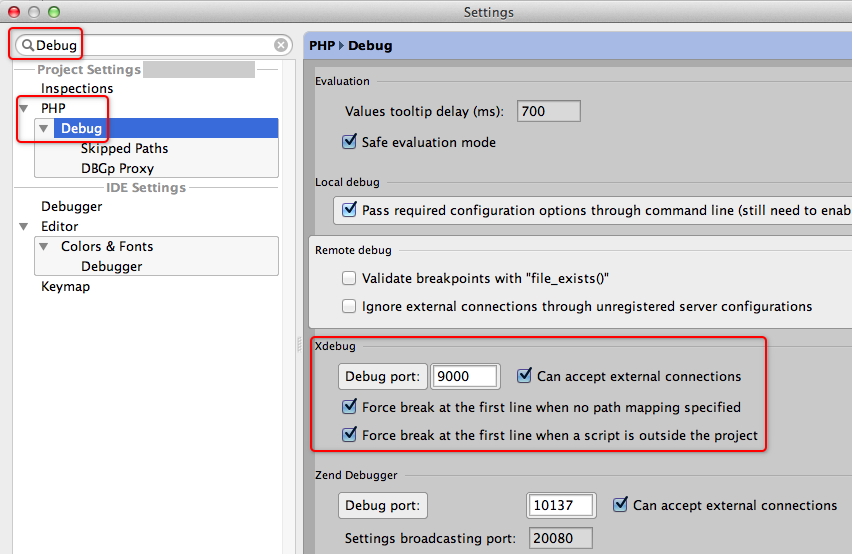The height and width of the screenshot is (554, 852).
Task: Clear the search field with X icon
Action: pos(281,45)
